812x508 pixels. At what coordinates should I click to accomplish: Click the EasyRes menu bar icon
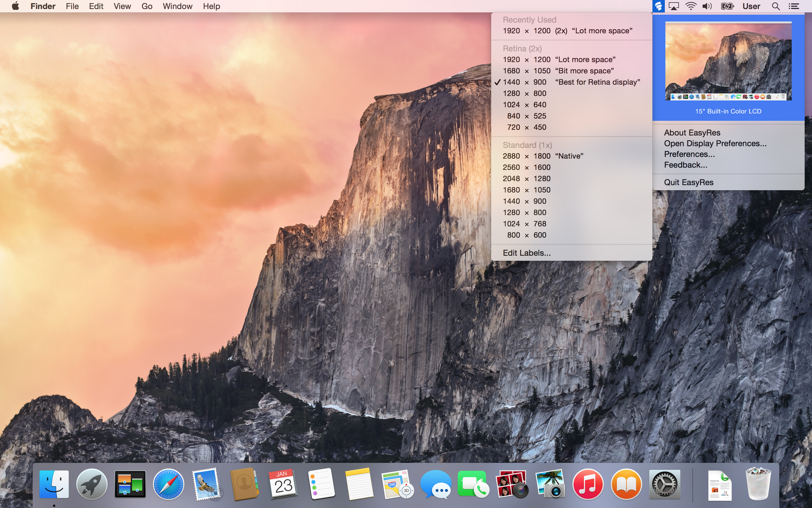click(x=658, y=6)
